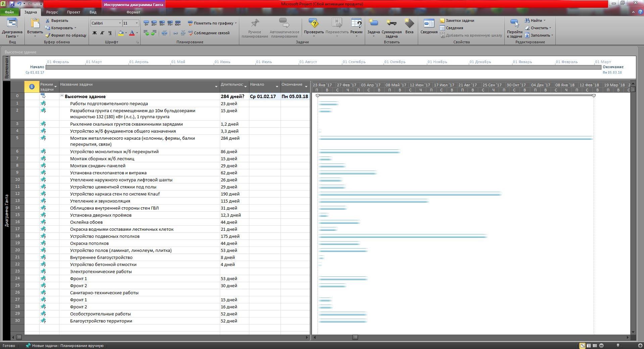Viewport: 644px width, 349px height.
Task: Expand Пометить по графику dropdown
Action: pyautogui.click(x=236, y=23)
